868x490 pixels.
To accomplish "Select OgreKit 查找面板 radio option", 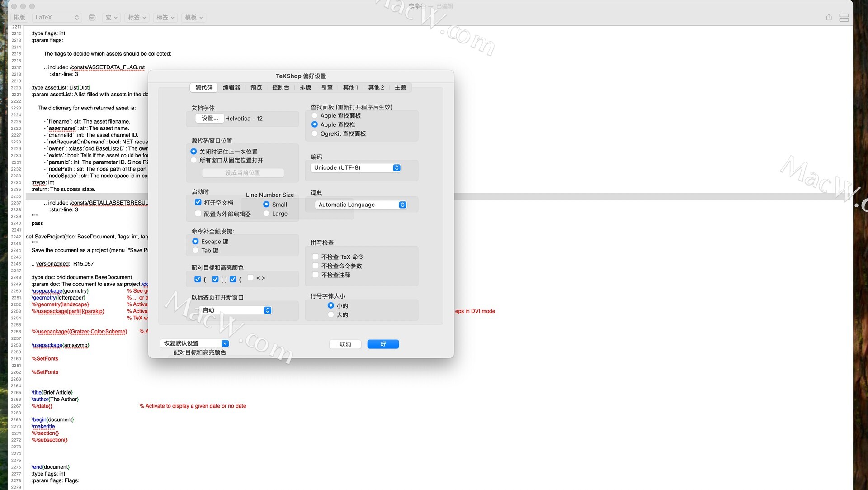I will click(315, 134).
